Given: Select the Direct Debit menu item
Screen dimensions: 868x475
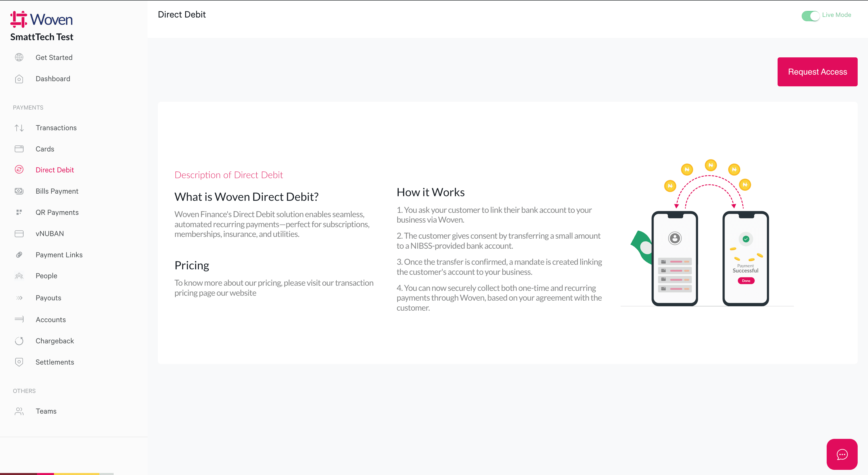Looking at the screenshot, I should (55, 170).
